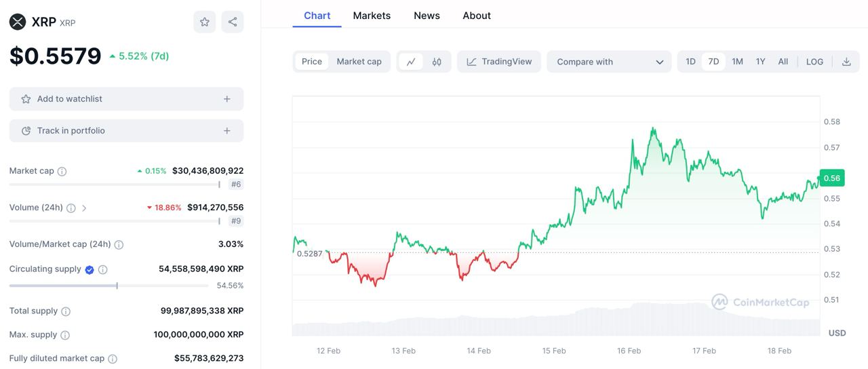868x369 pixels.
Task: Click $55,783,629,273 diluted cap value
Action: 208,358
